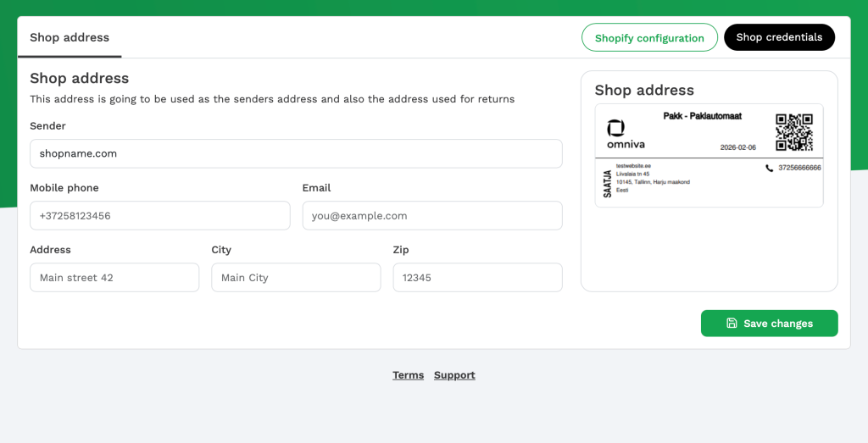Click the label date 2026-02-06
The image size is (868, 443).
[x=739, y=147]
